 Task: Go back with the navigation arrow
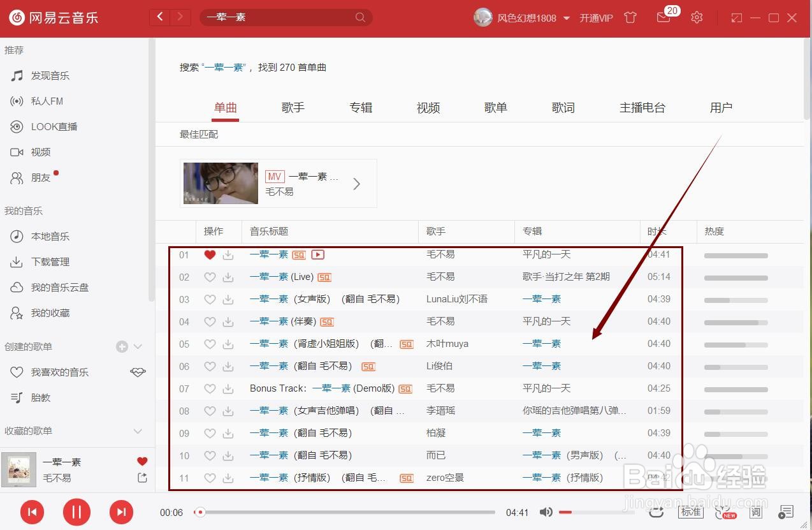click(160, 17)
